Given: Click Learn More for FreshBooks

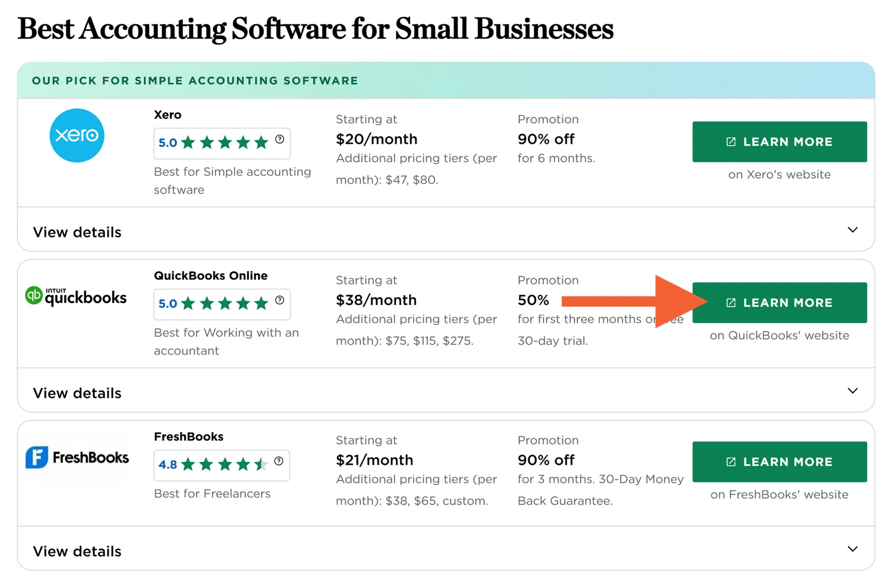Looking at the screenshot, I should [779, 462].
